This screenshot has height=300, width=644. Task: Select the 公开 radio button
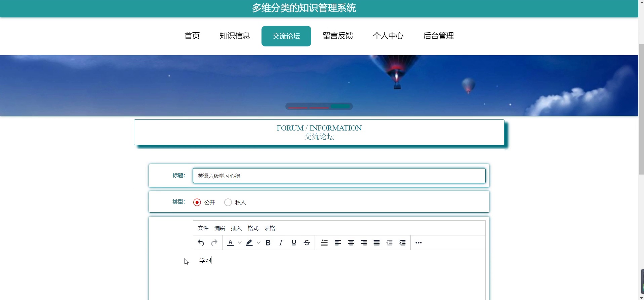(x=197, y=202)
